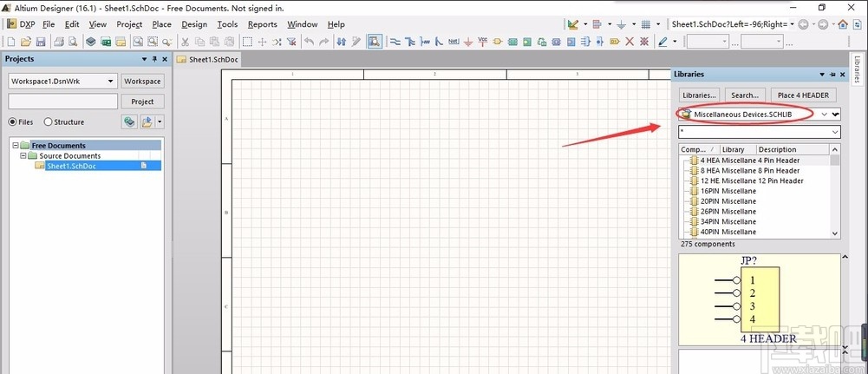
Task: Open the File menu
Action: click(x=49, y=24)
